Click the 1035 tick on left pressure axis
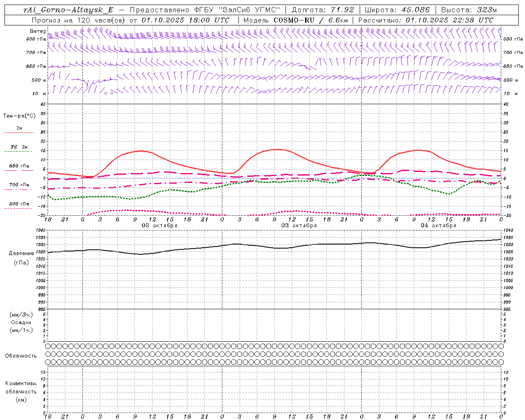Image resolution: width=525 pixels, height=420 pixels. coord(41,237)
